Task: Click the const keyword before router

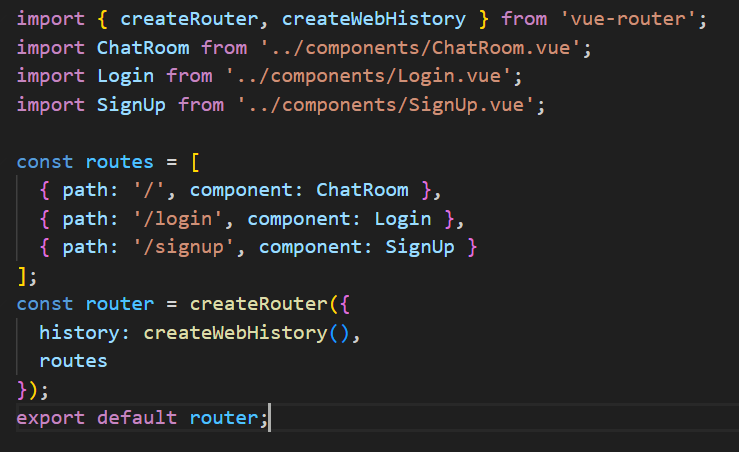Action: tap(45, 304)
